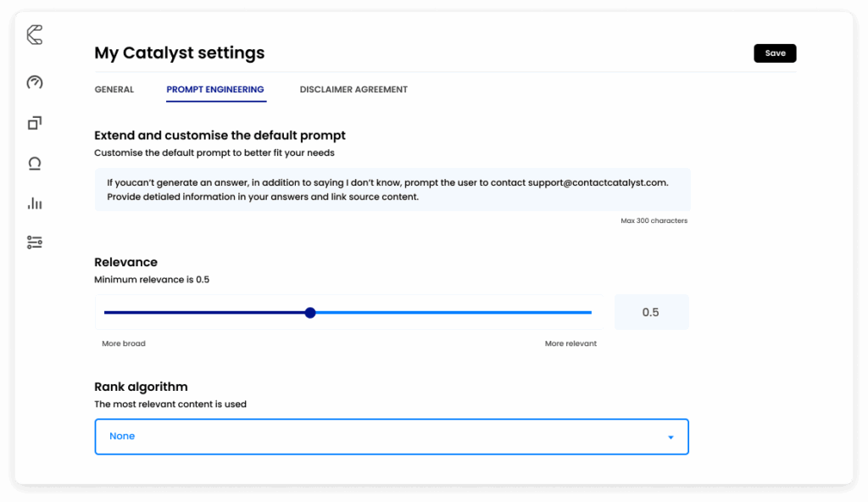
Task: Open the stacked squares sidebar icon
Action: tap(35, 123)
